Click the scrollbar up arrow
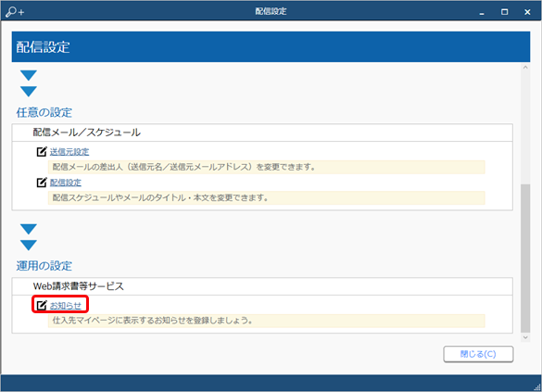This screenshot has width=542, height=392. (525, 68)
